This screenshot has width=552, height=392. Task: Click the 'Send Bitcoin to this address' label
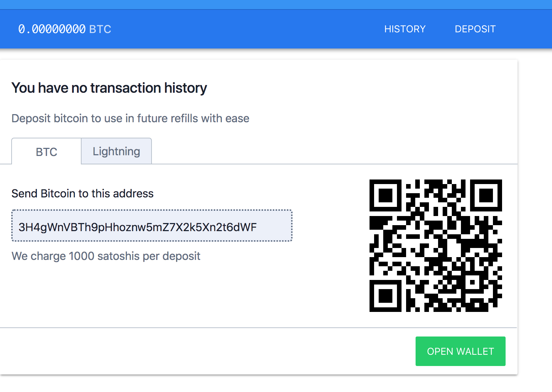pyautogui.click(x=83, y=194)
